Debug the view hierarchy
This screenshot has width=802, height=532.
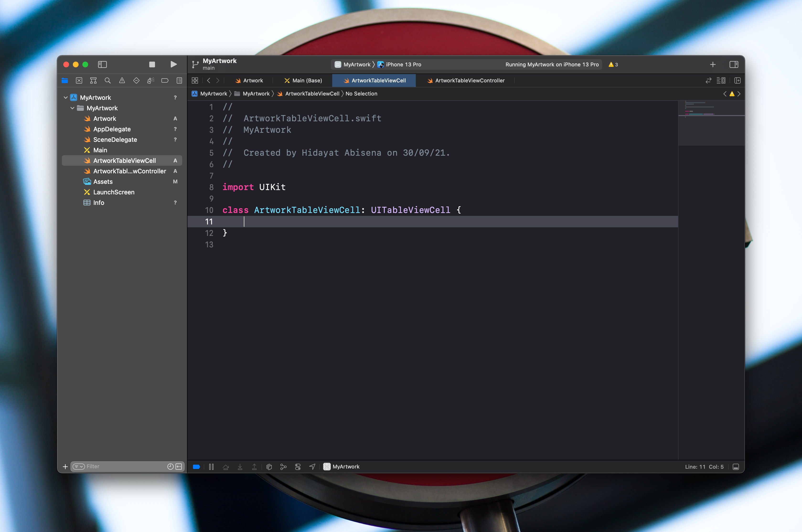coord(269,467)
